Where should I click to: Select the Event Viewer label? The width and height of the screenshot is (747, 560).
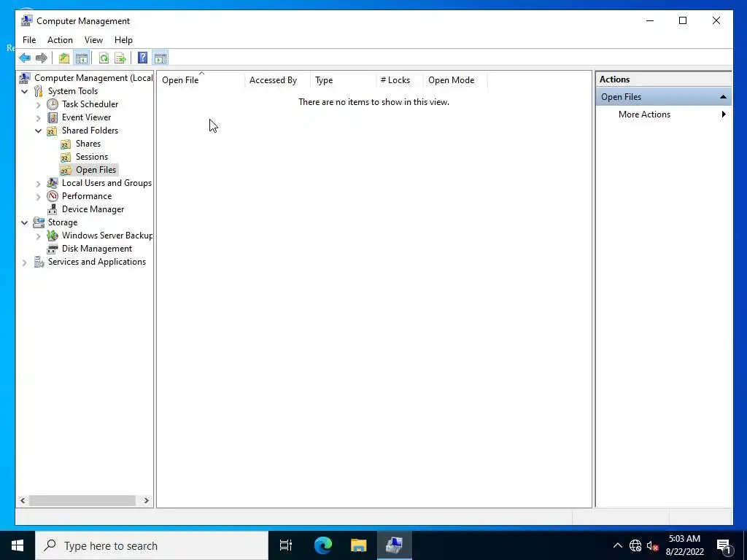pos(86,117)
